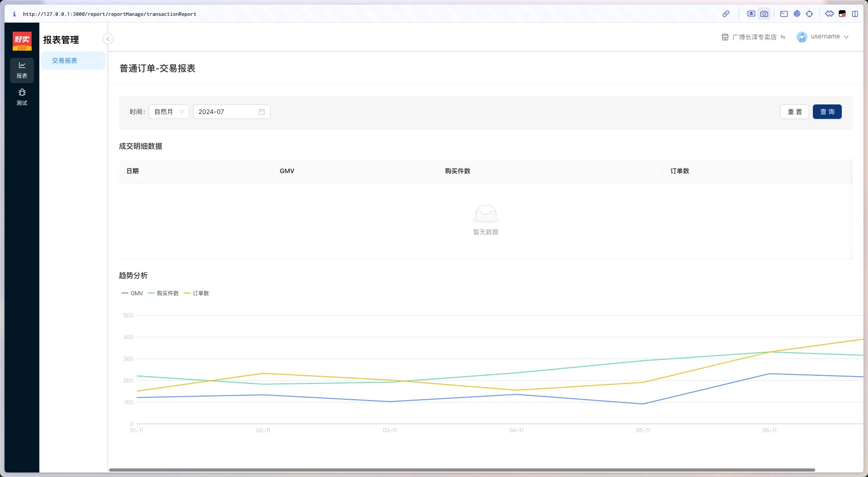The height and width of the screenshot is (477, 868).
Task: Click the 普通订单-交易报表 page title
Action: pos(157,68)
